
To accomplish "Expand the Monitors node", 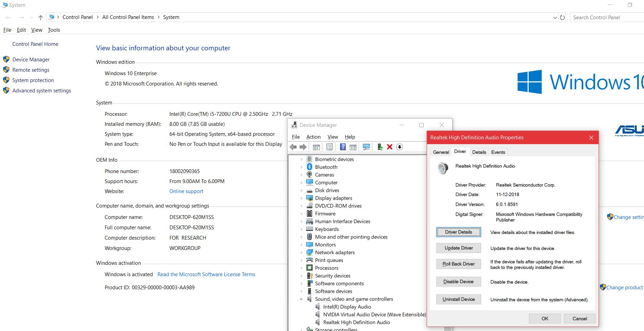I will tap(301, 245).
